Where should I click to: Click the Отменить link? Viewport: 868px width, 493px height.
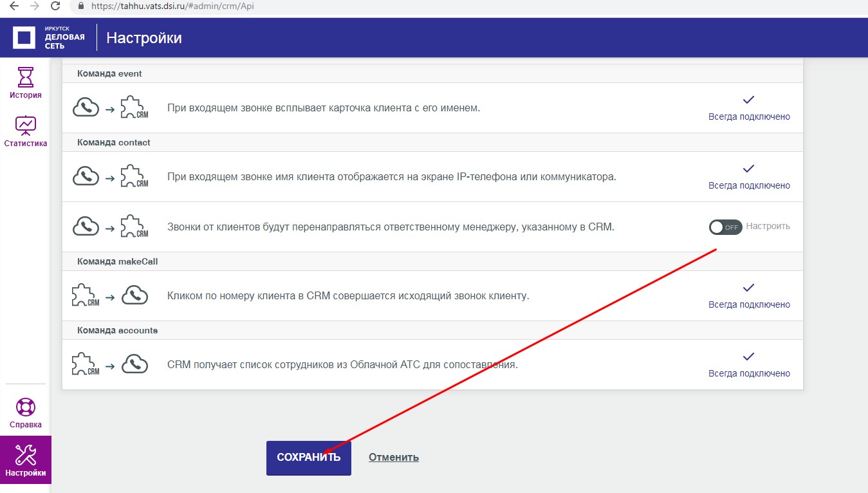(394, 458)
